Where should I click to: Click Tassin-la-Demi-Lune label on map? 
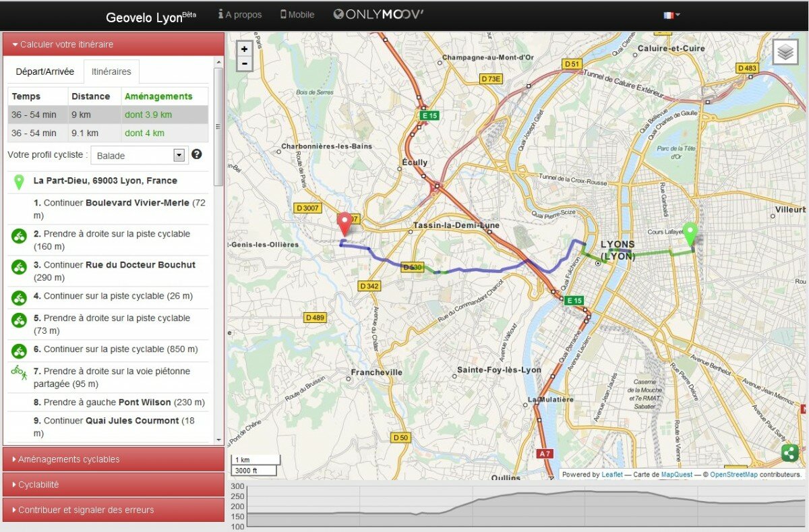(457, 225)
